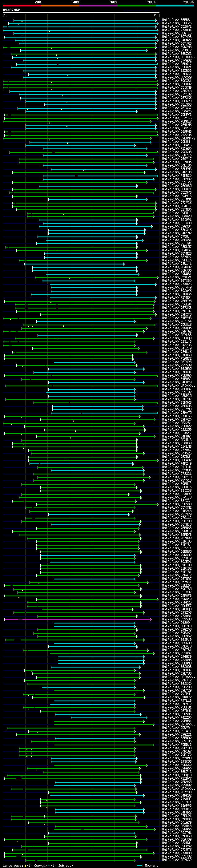This screenshot has width=197, height=868.
Task: Select the UniRef100_Q64LH6 label
Action: (x=176, y=125)
